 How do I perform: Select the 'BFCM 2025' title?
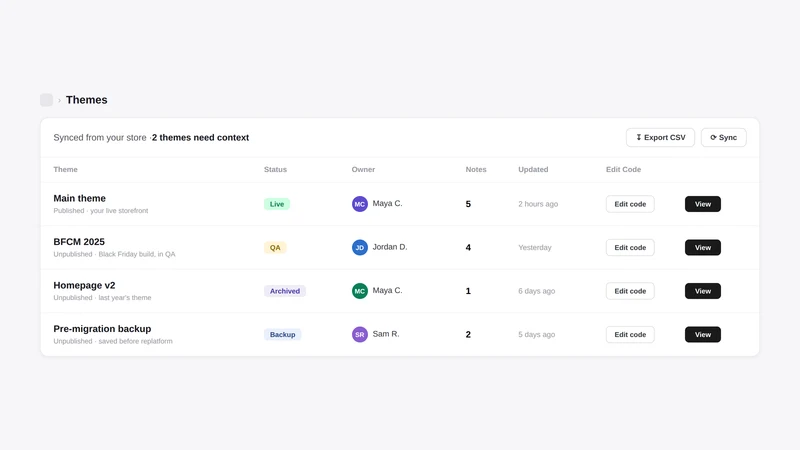point(79,242)
